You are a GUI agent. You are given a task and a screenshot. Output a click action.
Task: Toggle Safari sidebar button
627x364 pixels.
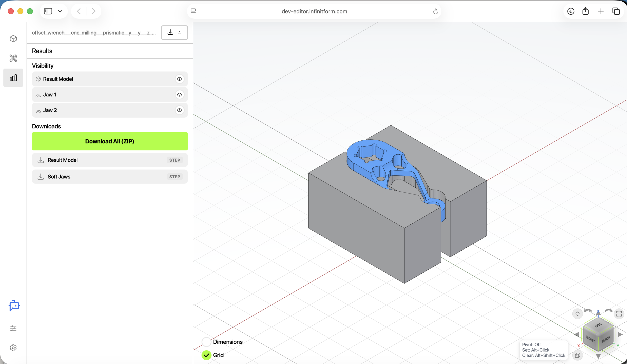[x=48, y=11]
